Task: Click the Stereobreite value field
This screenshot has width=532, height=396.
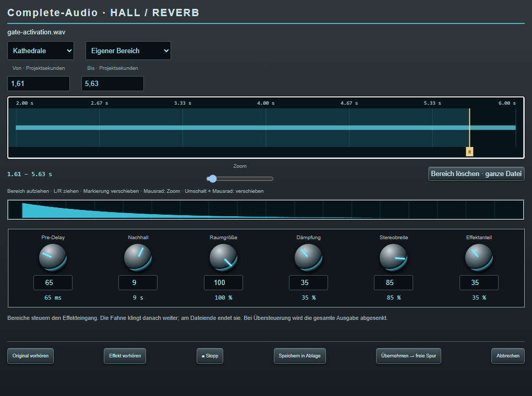Action: [x=394, y=282]
